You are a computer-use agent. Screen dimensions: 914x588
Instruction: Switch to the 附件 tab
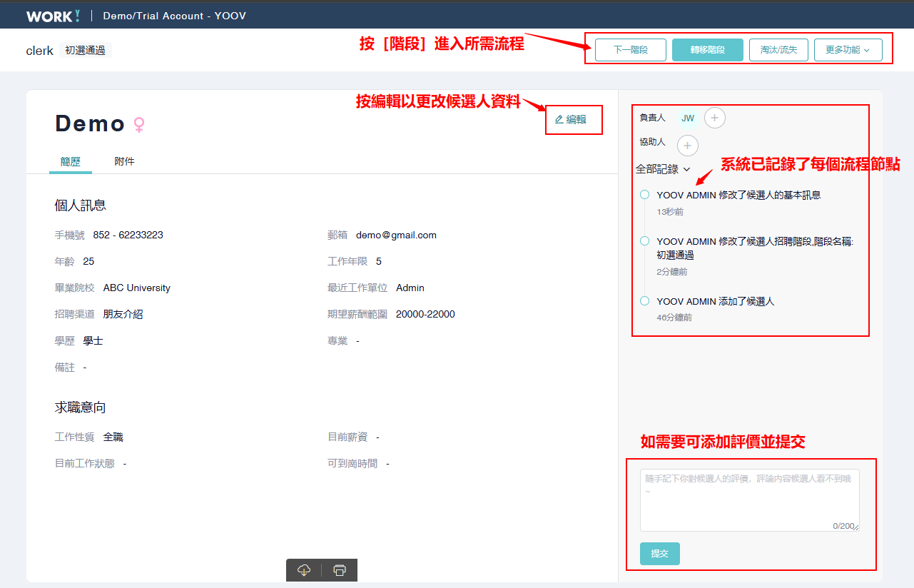pos(124,161)
